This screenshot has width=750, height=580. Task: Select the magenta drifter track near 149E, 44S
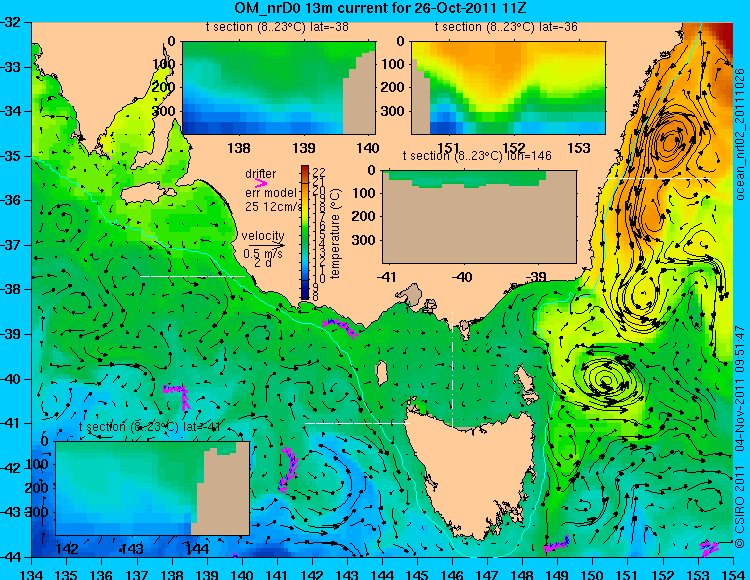[556, 544]
